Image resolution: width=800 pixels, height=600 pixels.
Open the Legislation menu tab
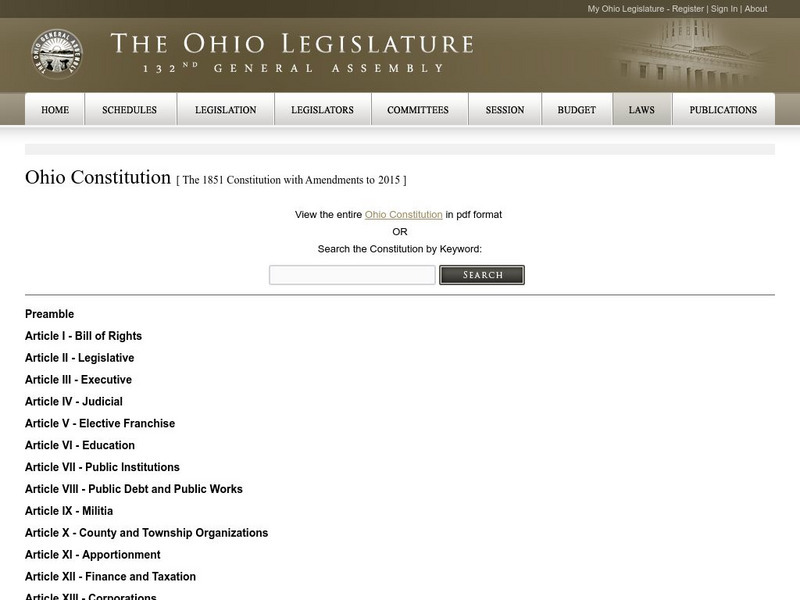(226, 110)
